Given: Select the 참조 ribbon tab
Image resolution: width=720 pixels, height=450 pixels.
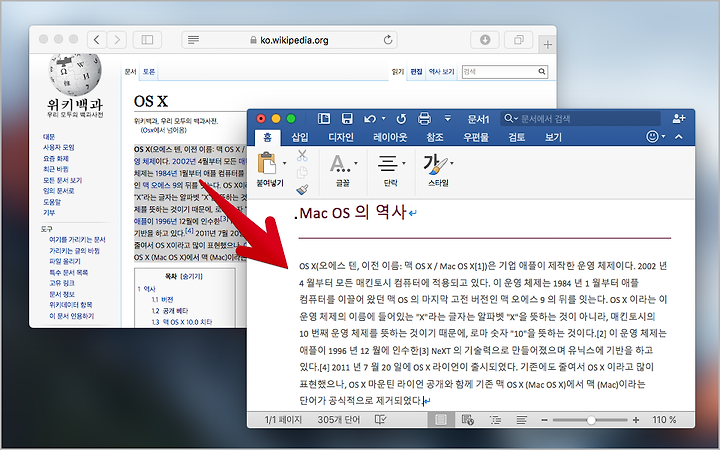Looking at the screenshot, I should pos(434,137).
